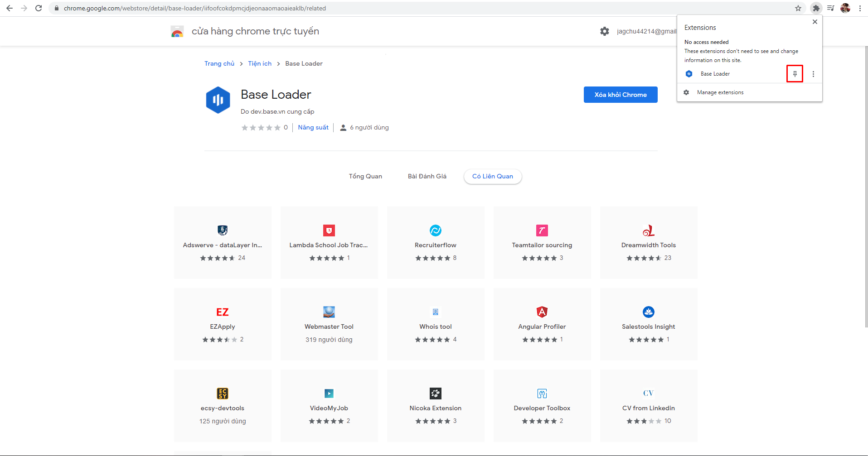Screen dimensions: 868x456
Task: Open the EZApply extension icon
Action: click(x=223, y=312)
